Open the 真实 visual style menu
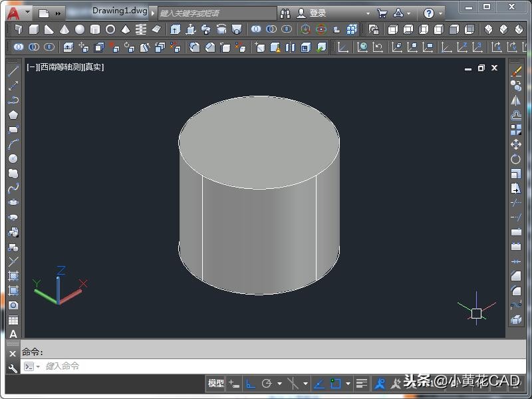This screenshot has height=399, width=532. point(93,67)
